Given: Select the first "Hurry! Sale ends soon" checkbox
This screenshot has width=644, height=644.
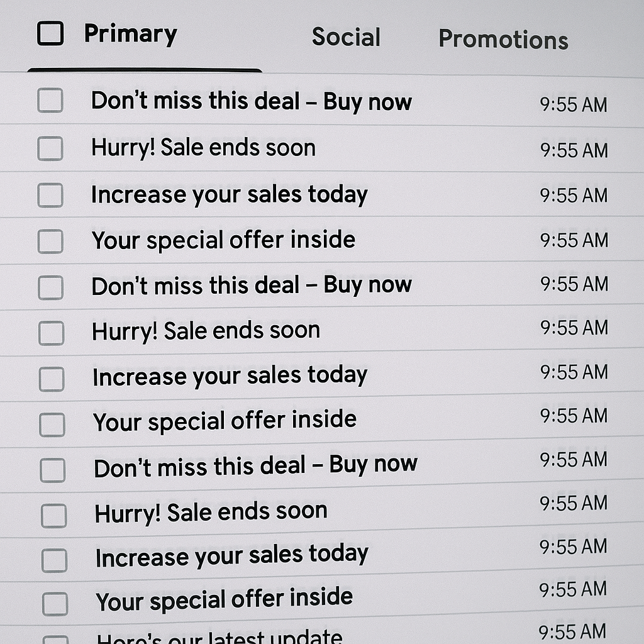Looking at the screenshot, I should 50,149.
